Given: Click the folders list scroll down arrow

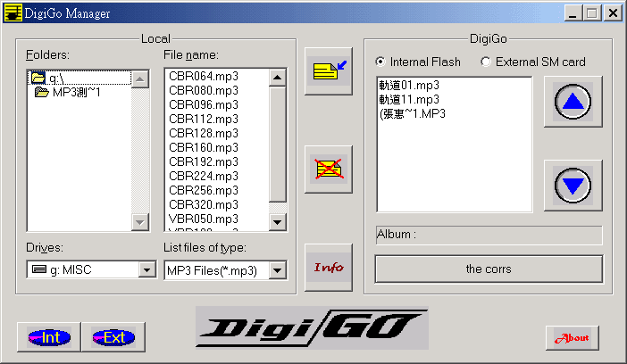Looking at the screenshot, I should click(140, 222).
